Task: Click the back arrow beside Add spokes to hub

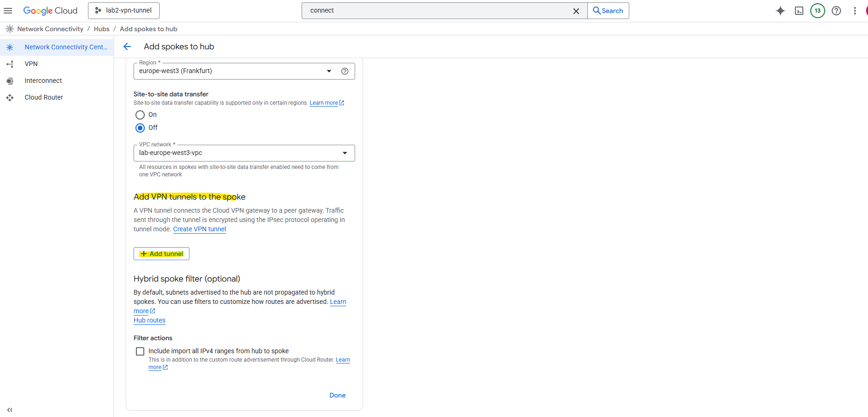Action: [127, 47]
